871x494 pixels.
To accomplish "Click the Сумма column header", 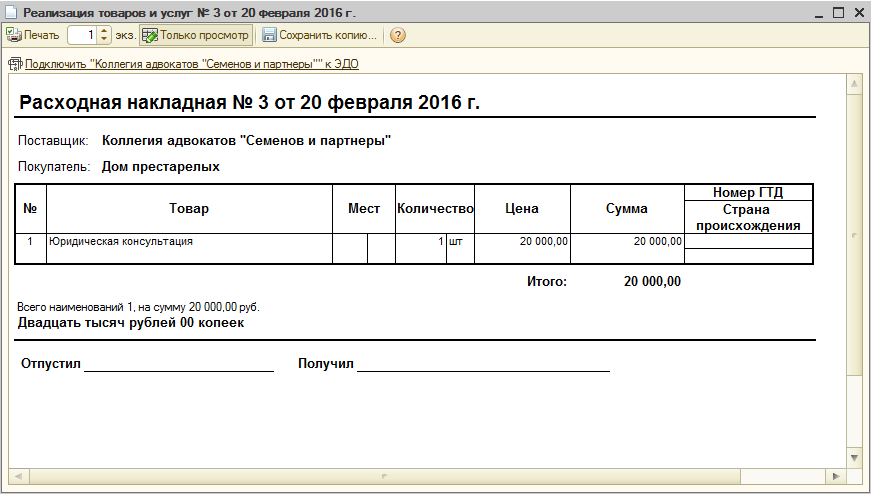I will (x=627, y=208).
